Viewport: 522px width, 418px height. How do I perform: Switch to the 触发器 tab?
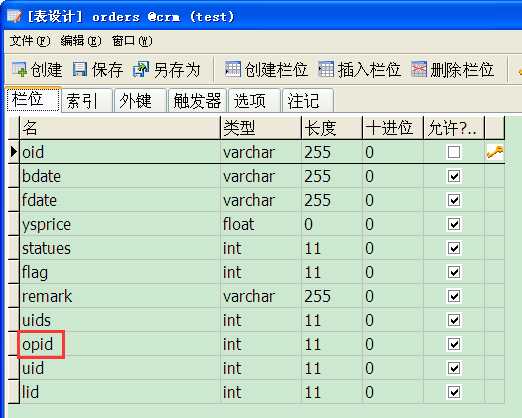pos(197,101)
